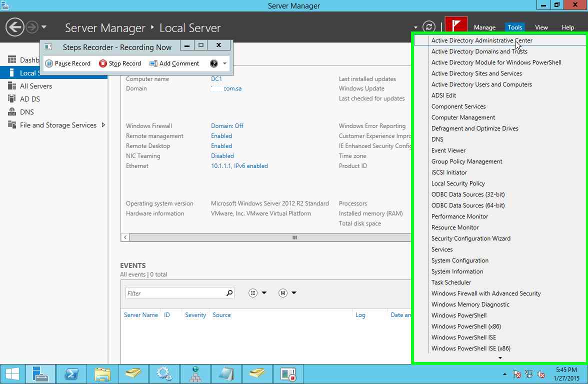The height and width of the screenshot is (384, 588).
Task: Click the Server Manager back arrow button
Action: tap(15, 27)
